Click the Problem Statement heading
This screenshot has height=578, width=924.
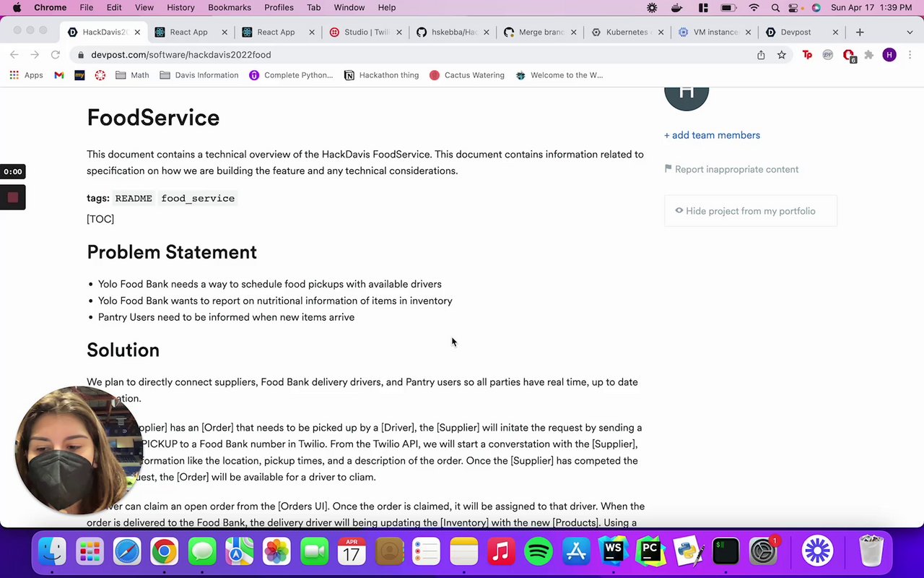(172, 252)
